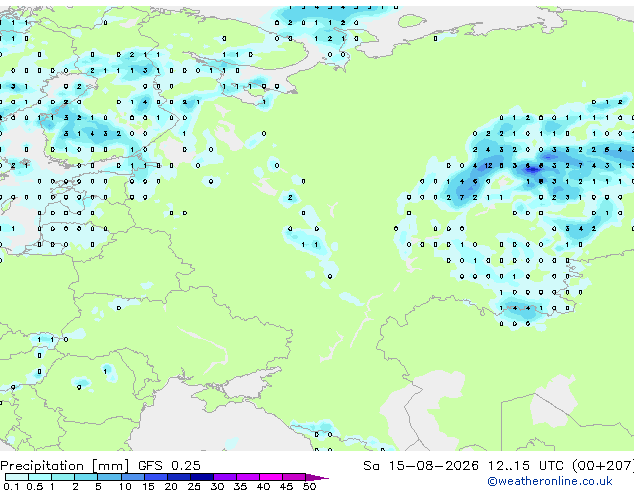634x490 pixels.
Task: Select the 5–10 mm legend swatch
Action: pos(109,477)
